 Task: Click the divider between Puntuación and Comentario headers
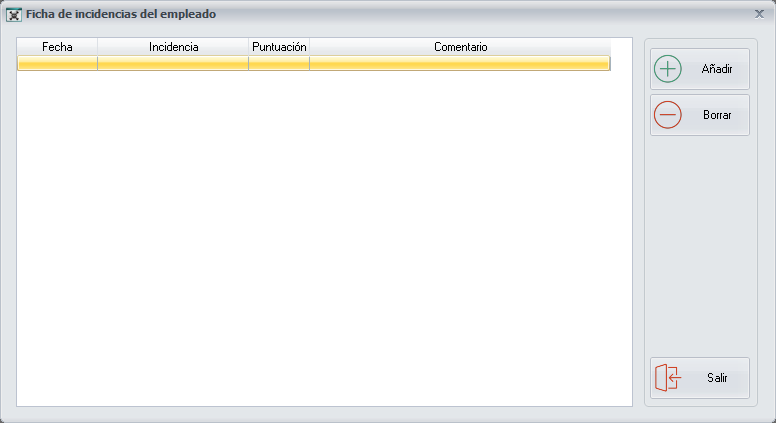309,47
